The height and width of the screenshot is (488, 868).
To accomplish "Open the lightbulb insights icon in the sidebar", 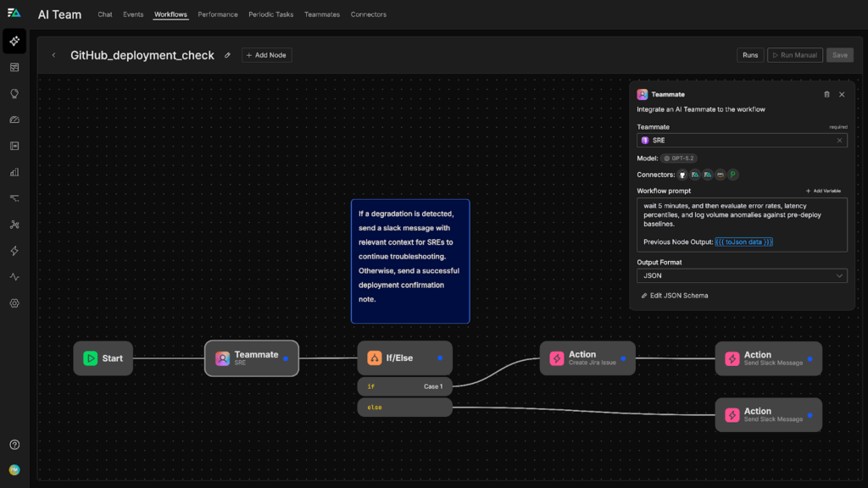I will pyautogui.click(x=14, y=93).
